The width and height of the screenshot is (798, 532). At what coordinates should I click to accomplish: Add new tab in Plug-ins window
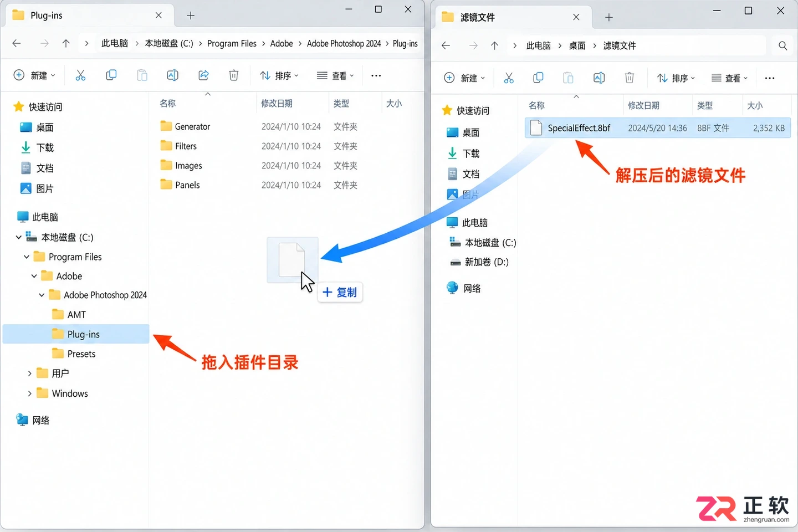[191, 16]
